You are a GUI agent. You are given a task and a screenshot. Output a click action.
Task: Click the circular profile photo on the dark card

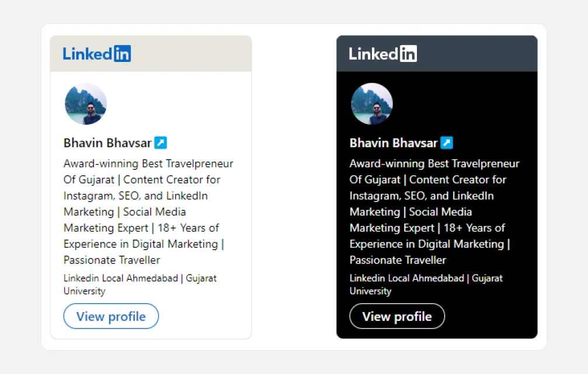372,104
